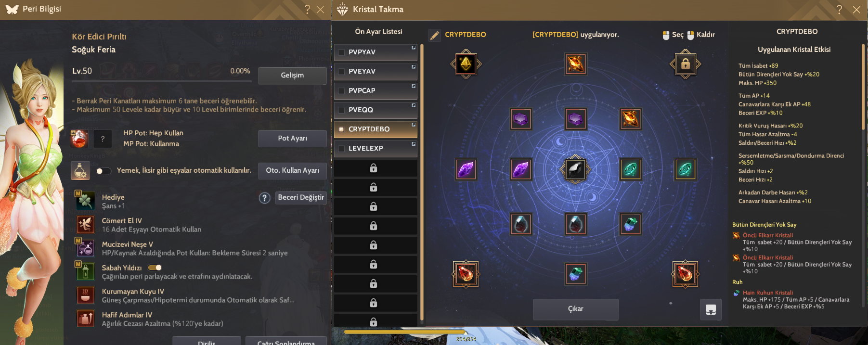Select the Hediye clover skill icon

click(85, 201)
